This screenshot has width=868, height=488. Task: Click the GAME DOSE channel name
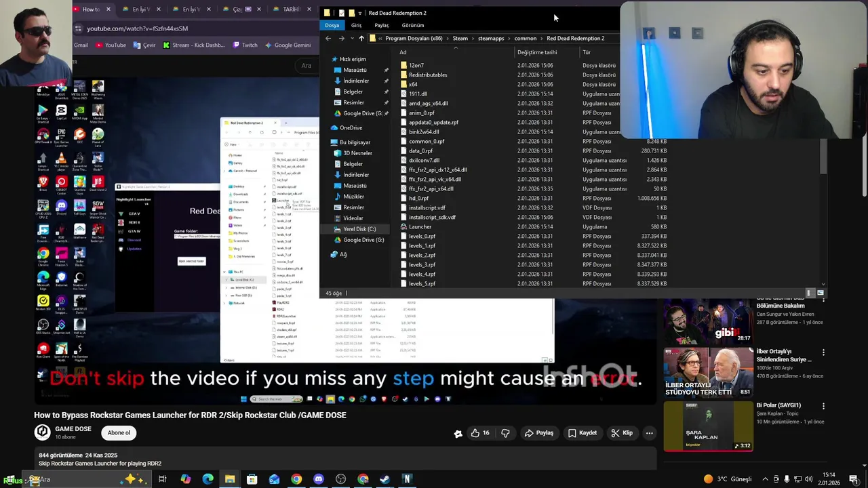[x=73, y=428]
